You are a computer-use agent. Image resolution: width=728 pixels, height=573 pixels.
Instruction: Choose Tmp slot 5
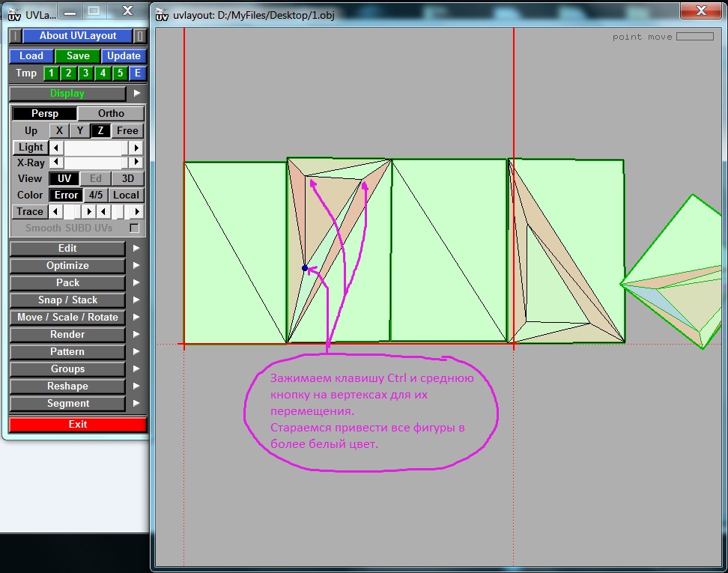click(x=120, y=73)
